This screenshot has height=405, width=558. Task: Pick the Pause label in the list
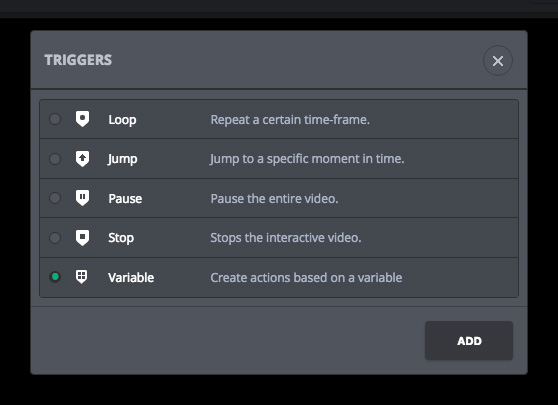(x=125, y=199)
